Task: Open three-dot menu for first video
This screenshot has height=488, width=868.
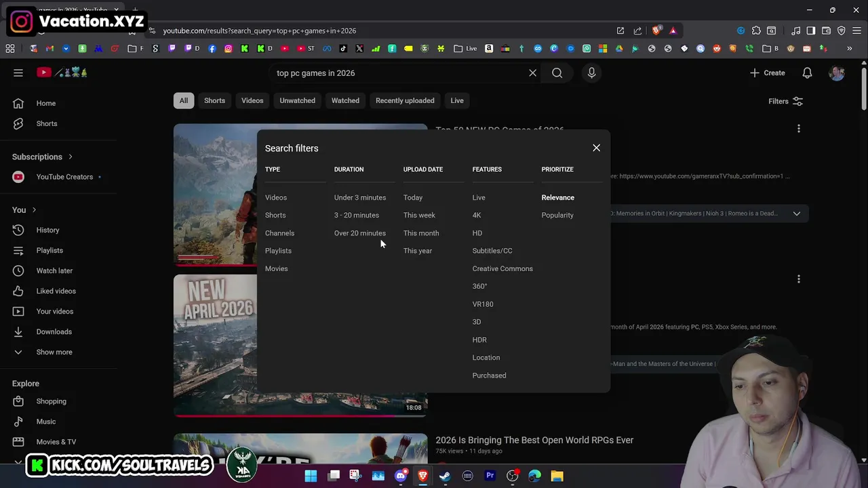Action: [x=799, y=129]
